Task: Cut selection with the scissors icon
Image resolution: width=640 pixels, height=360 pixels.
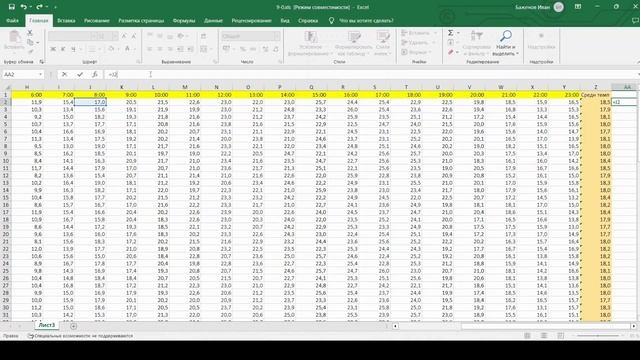Action: click(30, 33)
